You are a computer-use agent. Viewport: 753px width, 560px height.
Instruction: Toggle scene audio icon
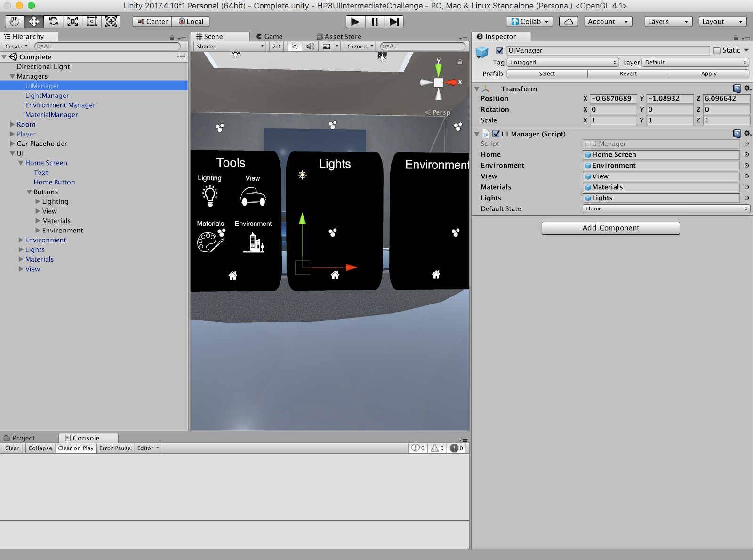point(310,47)
